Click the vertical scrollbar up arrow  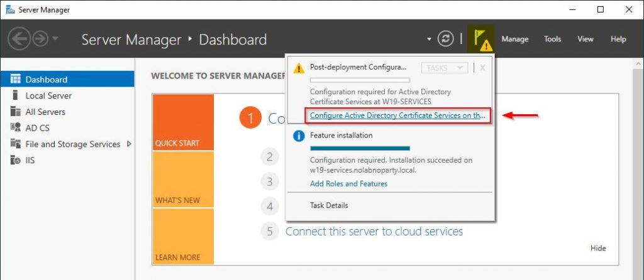tap(640, 65)
